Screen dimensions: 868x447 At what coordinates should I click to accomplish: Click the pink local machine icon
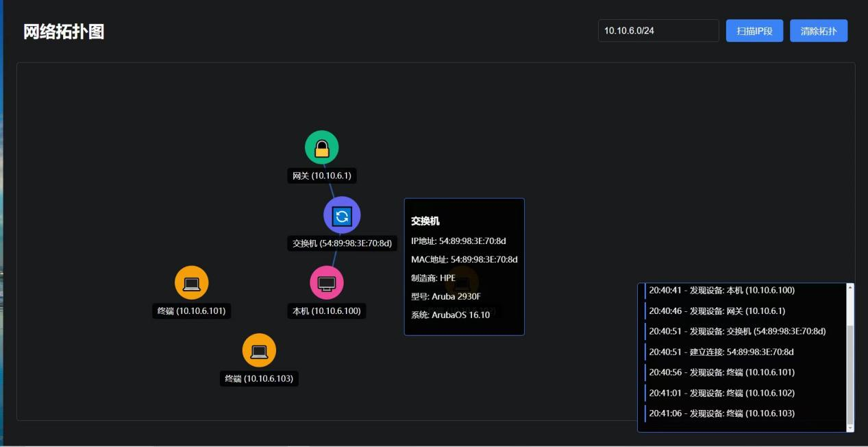click(327, 282)
